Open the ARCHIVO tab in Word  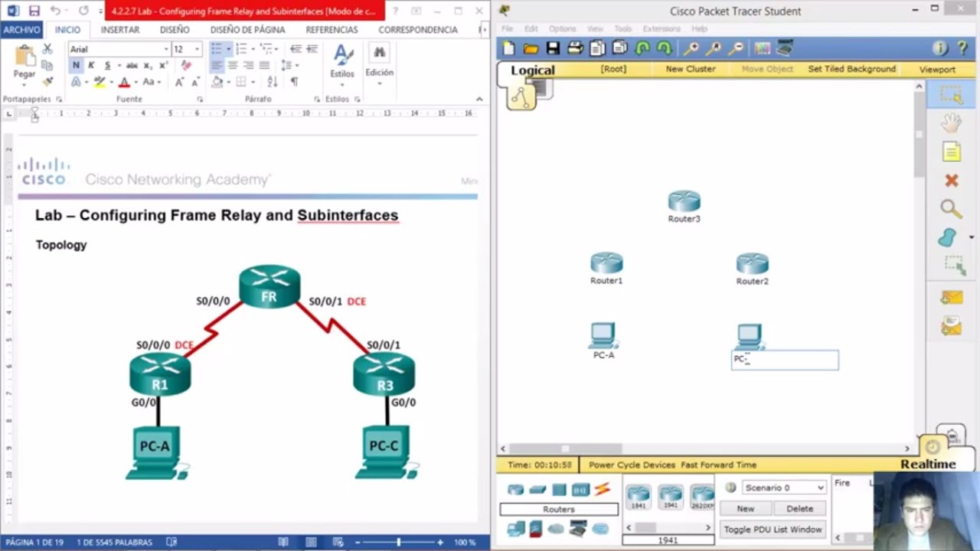point(21,30)
